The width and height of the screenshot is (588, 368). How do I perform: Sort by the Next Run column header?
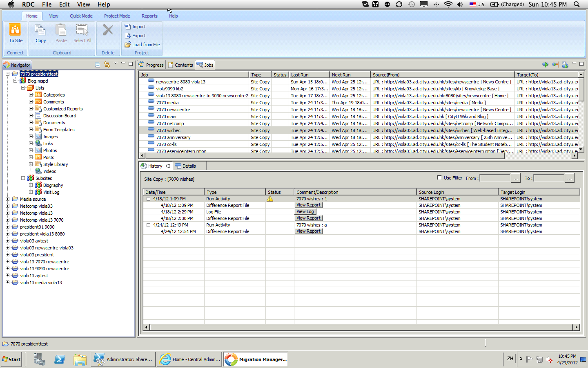click(350, 75)
